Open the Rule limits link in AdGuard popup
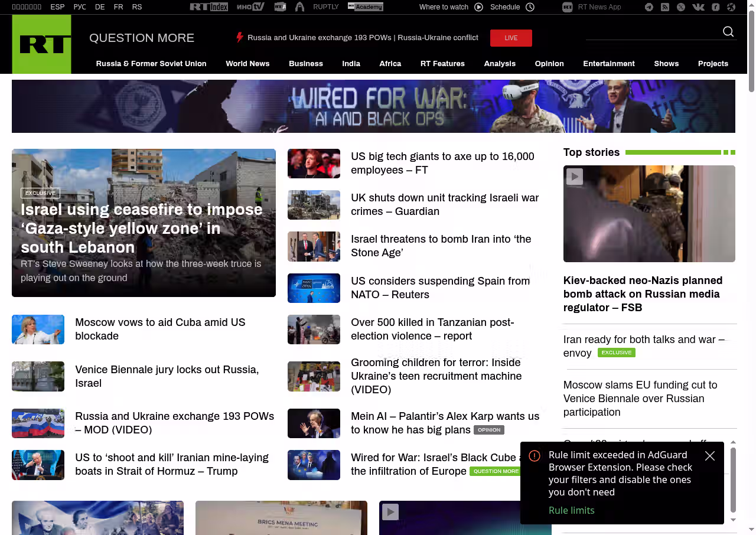This screenshot has width=756, height=535. tap(571, 510)
